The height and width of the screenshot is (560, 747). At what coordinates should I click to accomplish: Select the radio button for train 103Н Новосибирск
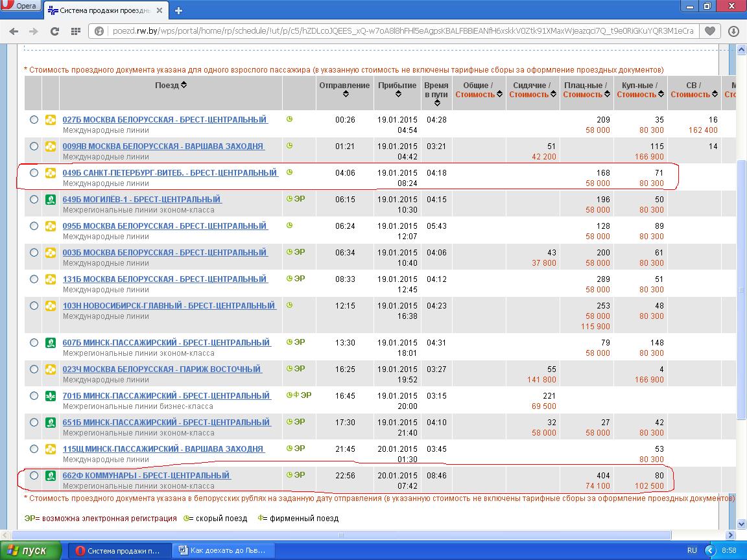[x=34, y=306]
